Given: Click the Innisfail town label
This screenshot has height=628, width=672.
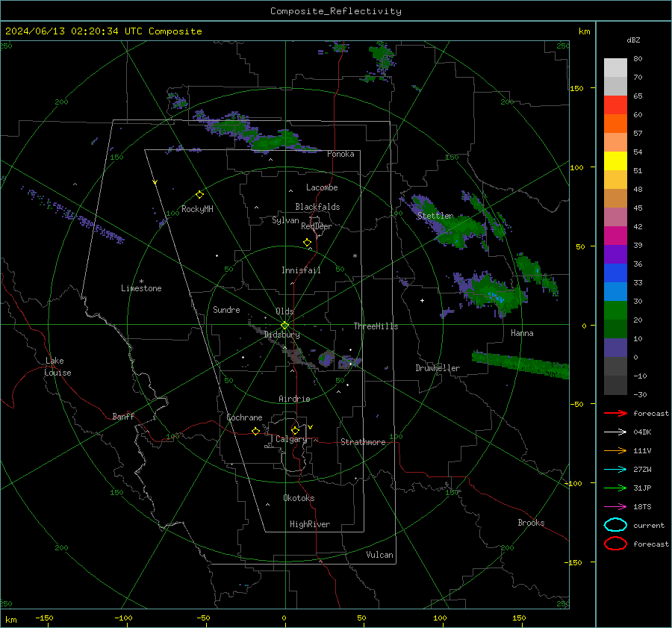Looking at the screenshot, I should click(301, 270).
